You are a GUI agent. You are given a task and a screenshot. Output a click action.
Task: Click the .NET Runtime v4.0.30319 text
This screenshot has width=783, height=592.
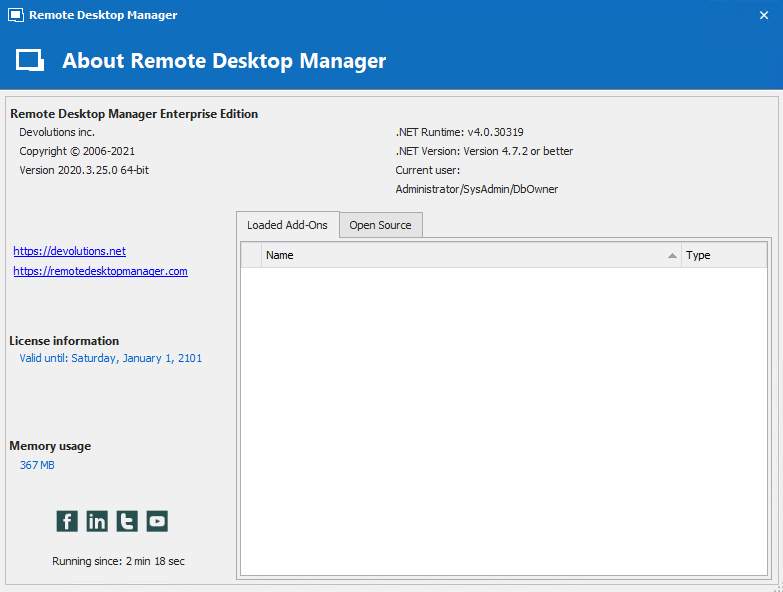pyautogui.click(x=459, y=132)
